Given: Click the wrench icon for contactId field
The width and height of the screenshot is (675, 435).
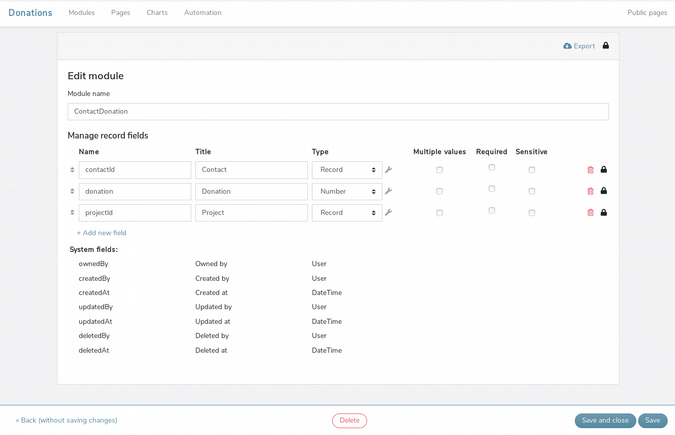Looking at the screenshot, I should coord(388,170).
